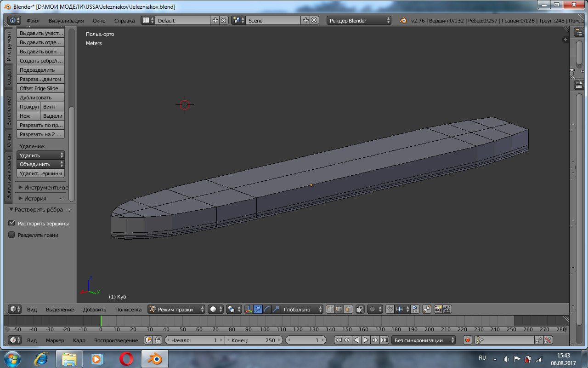
Task: Open the Рендер Blender engine dropdown
Action: (359, 21)
